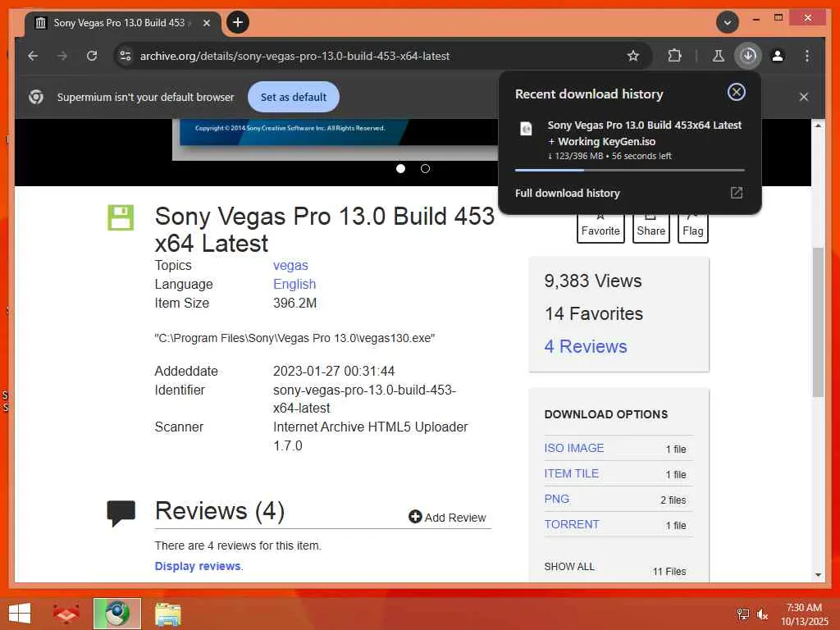Close the Sony Vegas Pro tab

[206, 23]
